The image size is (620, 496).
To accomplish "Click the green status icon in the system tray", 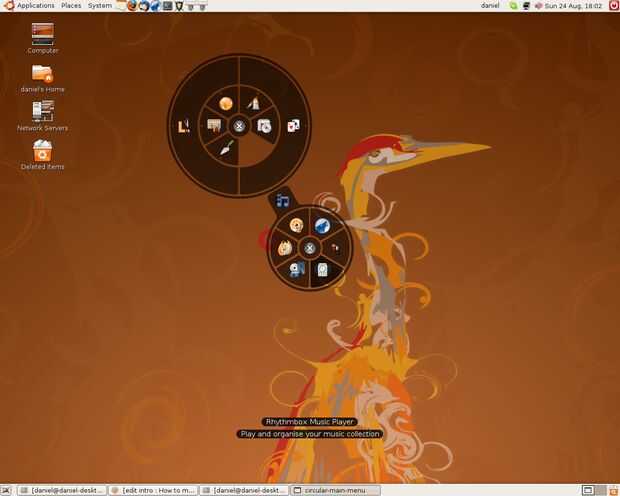I will (514, 6).
